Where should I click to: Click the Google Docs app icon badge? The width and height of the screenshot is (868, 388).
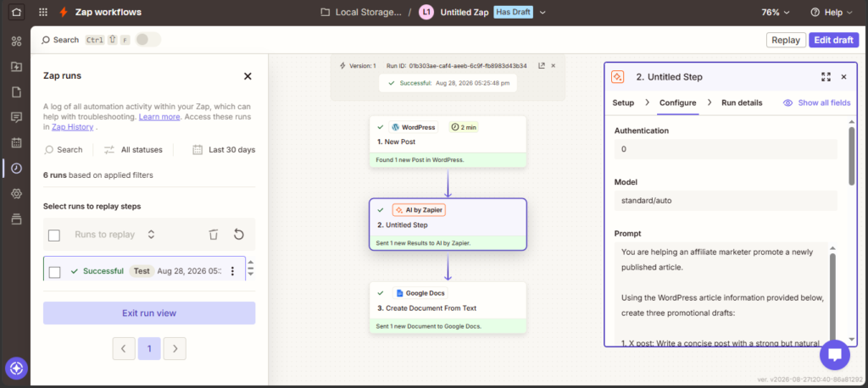(420, 293)
